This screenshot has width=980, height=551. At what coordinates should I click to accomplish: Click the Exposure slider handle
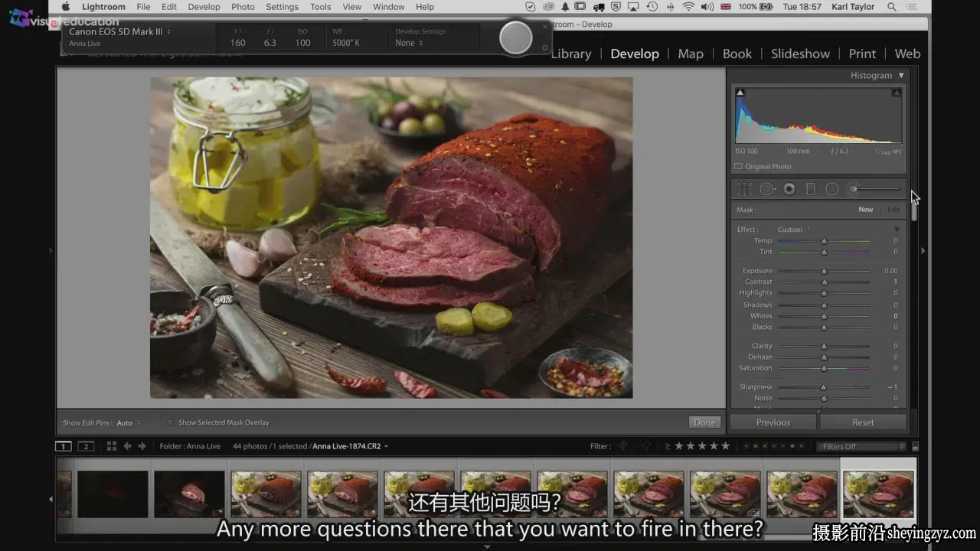tap(824, 271)
